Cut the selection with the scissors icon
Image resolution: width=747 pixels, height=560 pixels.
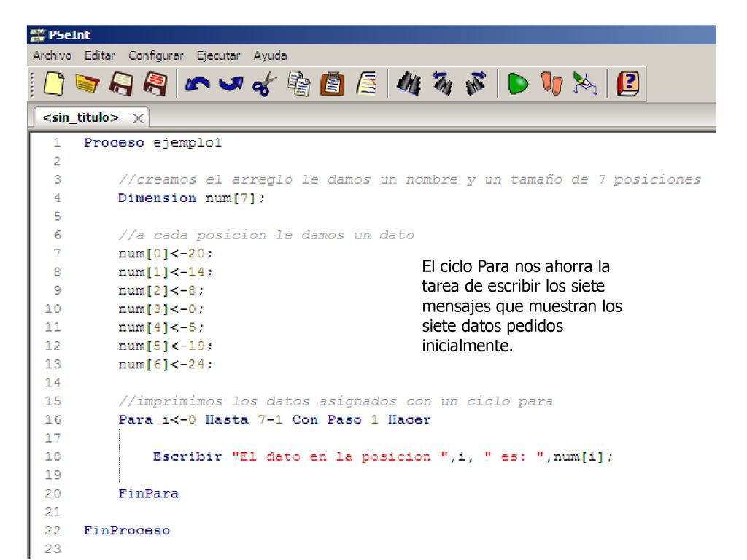pos(264,85)
